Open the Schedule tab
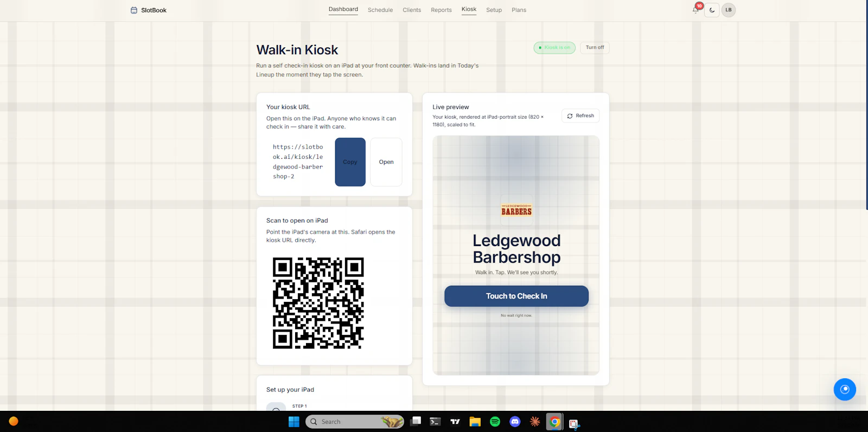868x432 pixels. click(x=380, y=10)
